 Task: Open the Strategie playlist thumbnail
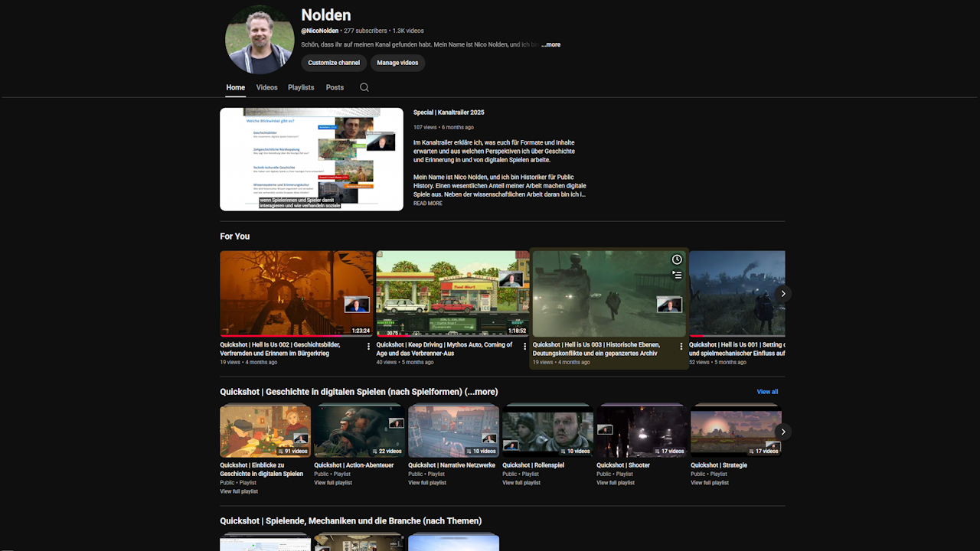click(x=736, y=431)
